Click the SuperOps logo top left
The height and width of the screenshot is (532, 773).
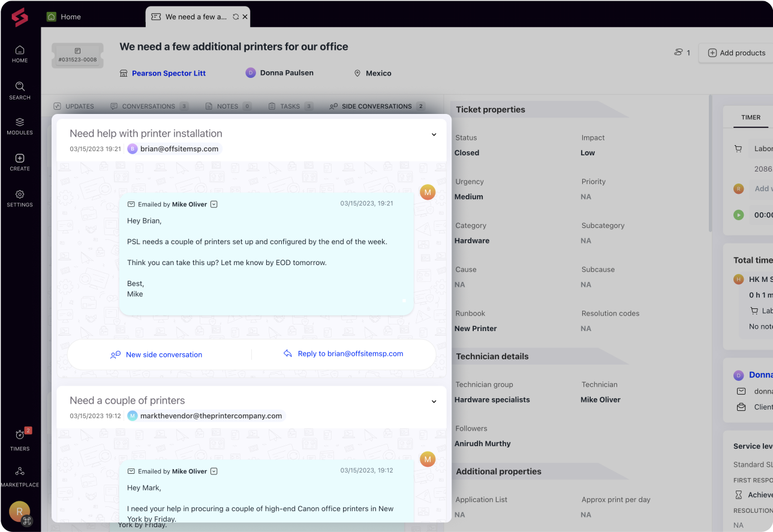tap(20, 16)
